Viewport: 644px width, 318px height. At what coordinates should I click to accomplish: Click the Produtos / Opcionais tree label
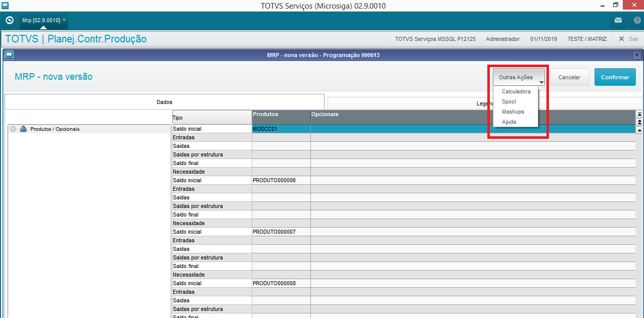[x=55, y=129]
